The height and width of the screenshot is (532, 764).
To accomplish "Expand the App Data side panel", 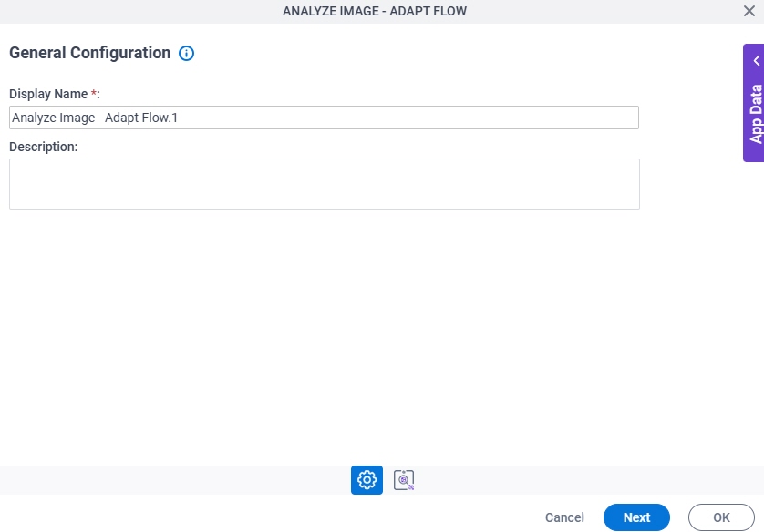I will pos(754,103).
